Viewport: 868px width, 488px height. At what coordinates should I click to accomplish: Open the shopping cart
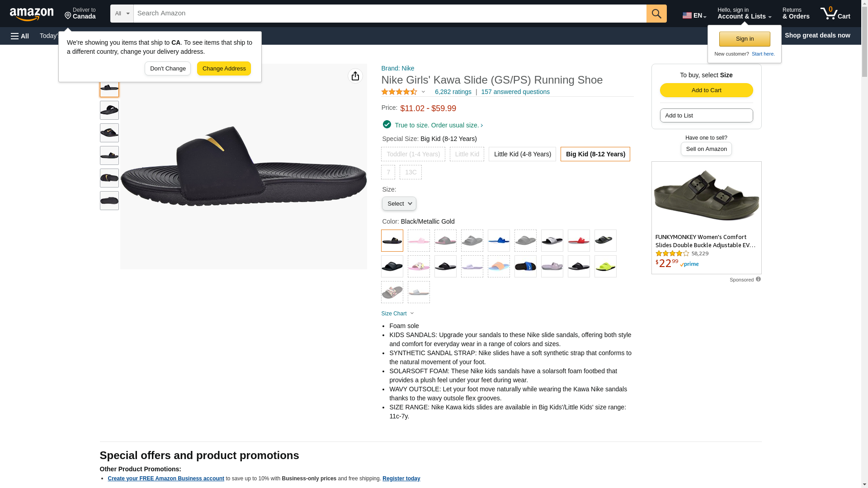pyautogui.click(x=835, y=14)
